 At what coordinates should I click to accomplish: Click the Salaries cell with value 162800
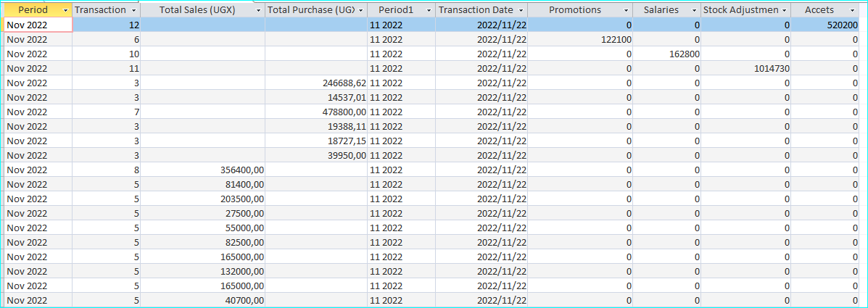666,54
